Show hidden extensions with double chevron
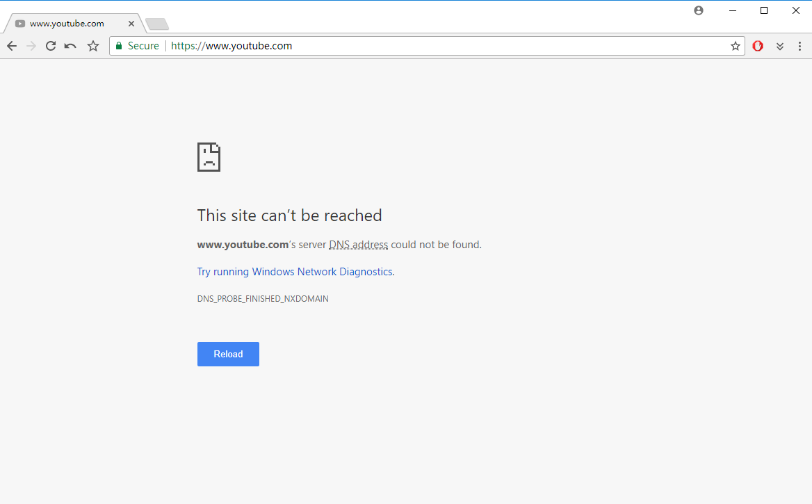The image size is (812, 504). 780,46
